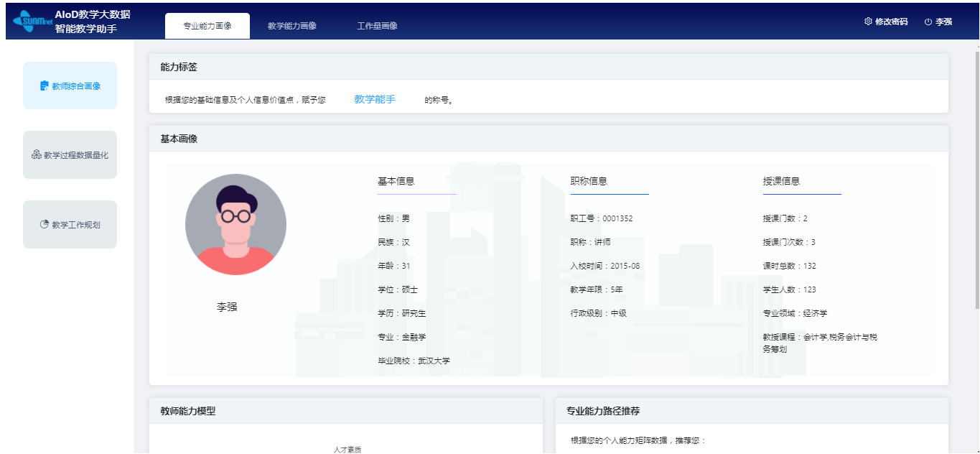Click the 基本画像 section header
The width and height of the screenshot is (980, 454).
[x=179, y=139]
